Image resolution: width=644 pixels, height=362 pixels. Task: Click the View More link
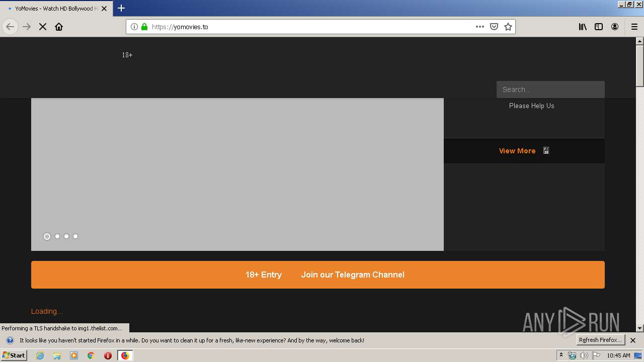[517, 151]
